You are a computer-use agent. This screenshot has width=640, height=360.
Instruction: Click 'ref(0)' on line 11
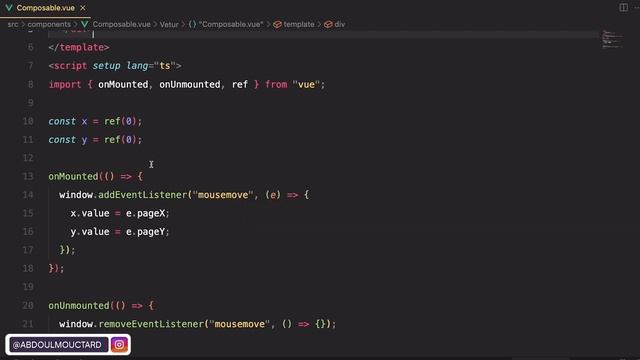point(120,140)
